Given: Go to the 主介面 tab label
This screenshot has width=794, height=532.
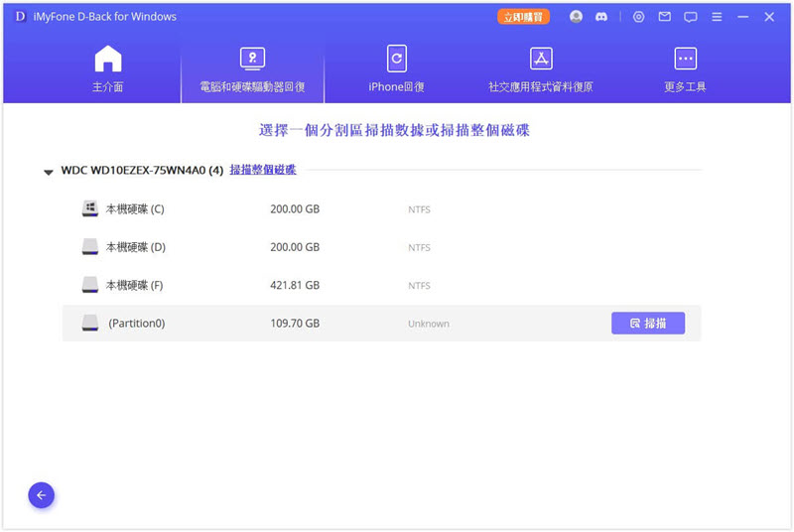Looking at the screenshot, I should coord(108,87).
